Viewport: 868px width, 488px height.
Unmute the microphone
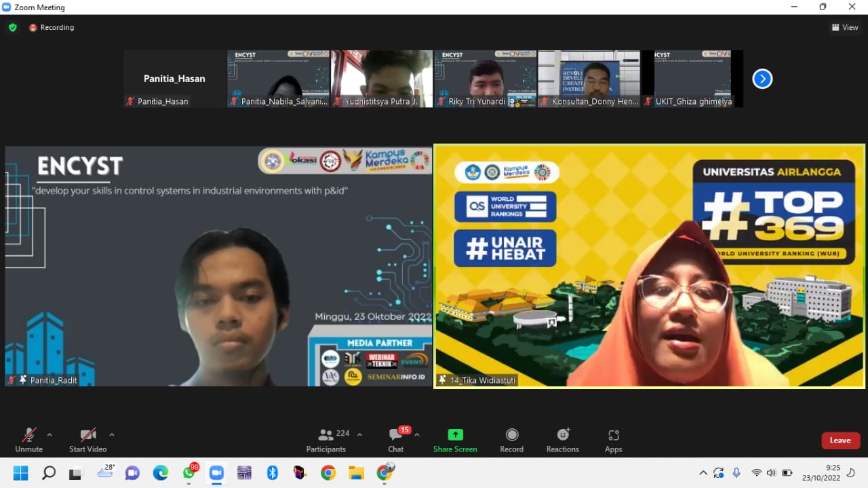pyautogui.click(x=28, y=440)
